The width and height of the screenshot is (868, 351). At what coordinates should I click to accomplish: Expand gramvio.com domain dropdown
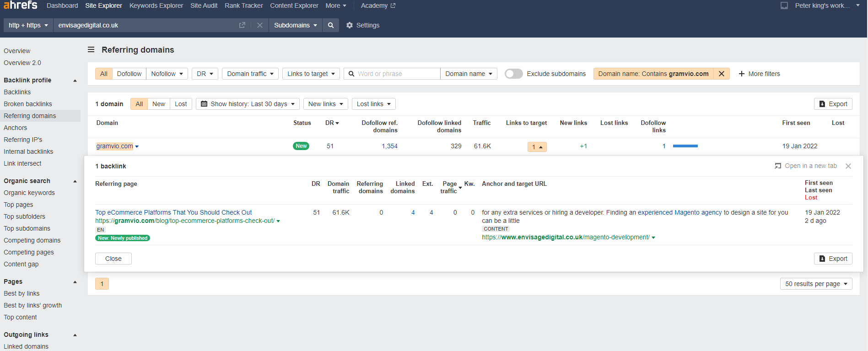[x=137, y=146]
